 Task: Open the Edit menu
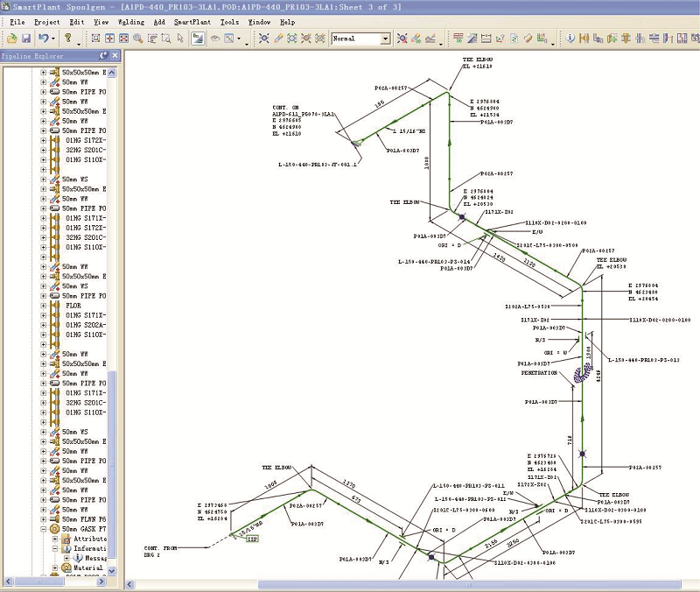(x=77, y=22)
